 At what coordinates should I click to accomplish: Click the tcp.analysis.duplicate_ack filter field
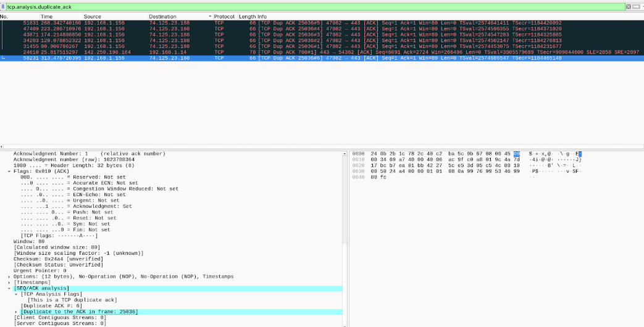316,7
